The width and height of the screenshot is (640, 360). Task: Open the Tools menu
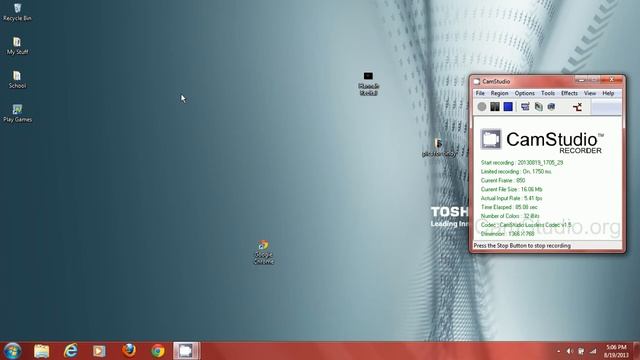point(548,93)
